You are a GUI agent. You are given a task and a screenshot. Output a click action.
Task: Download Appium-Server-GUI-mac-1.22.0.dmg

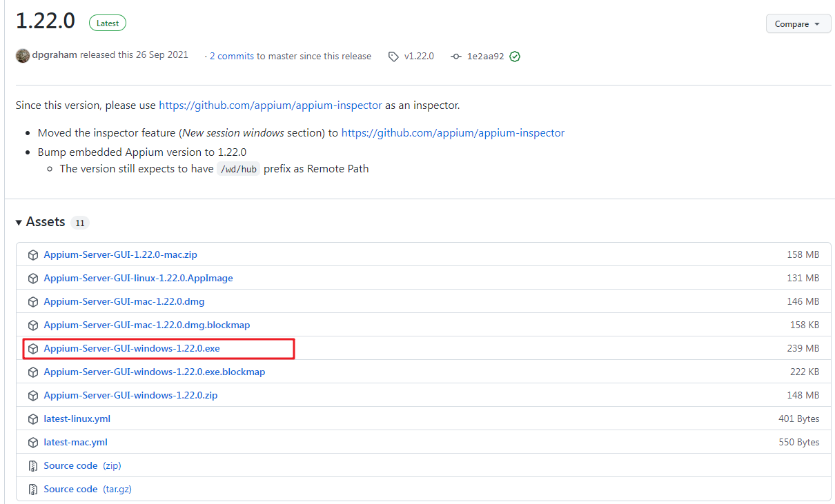click(x=124, y=301)
